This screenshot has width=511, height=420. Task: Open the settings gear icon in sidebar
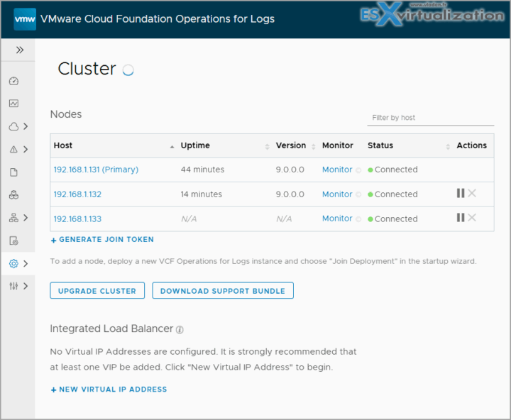click(x=13, y=263)
